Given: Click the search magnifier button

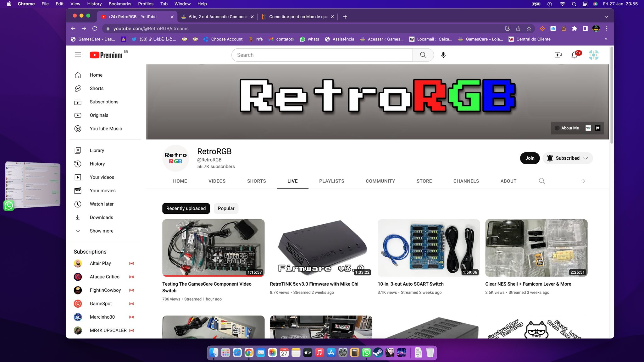Looking at the screenshot, I should 423,55.
